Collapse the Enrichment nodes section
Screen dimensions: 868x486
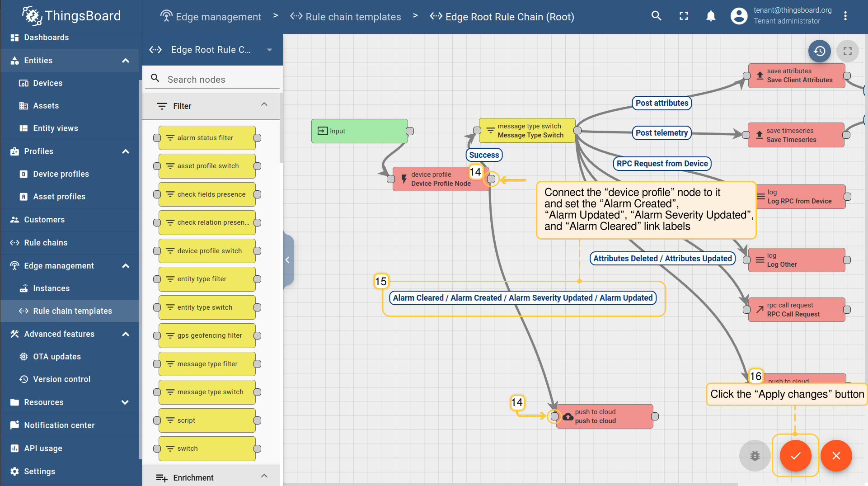(264, 476)
